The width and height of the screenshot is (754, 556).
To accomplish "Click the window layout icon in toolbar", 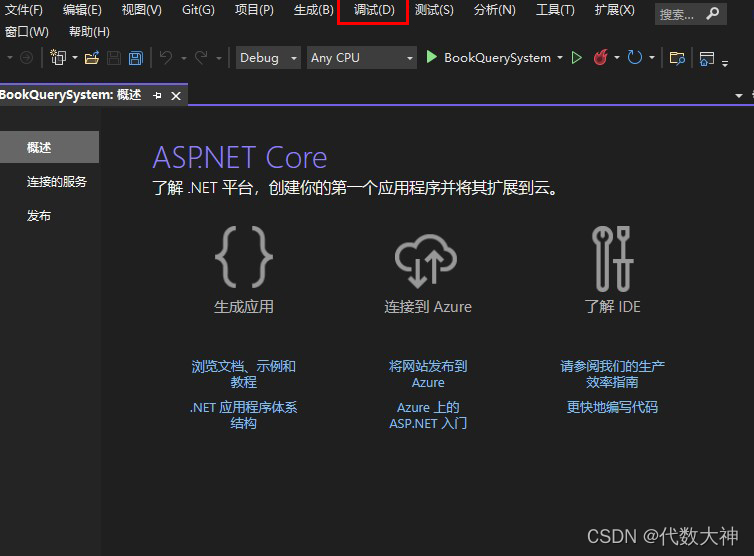I will click(707, 58).
